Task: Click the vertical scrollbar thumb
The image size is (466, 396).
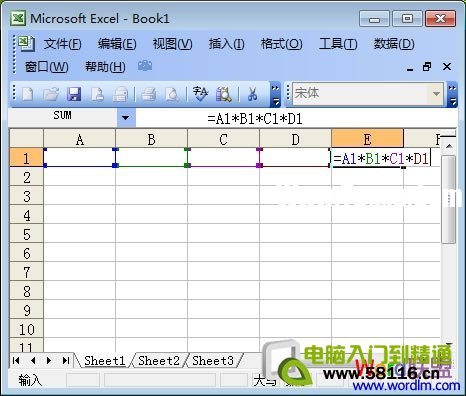Action: (449, 199)
